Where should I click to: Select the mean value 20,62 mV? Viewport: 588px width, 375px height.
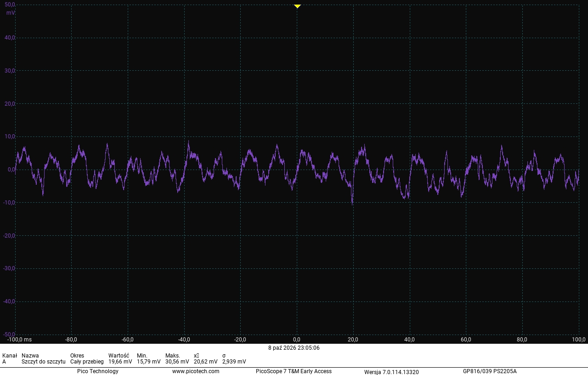(206, 362)
